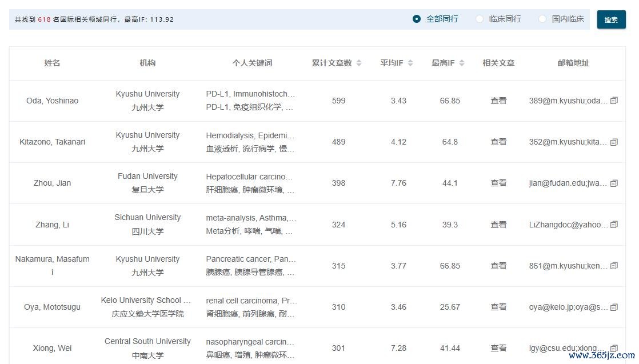Click the Pancreatic cancer keywords cell
639x364 pixels.
[251, 266]
